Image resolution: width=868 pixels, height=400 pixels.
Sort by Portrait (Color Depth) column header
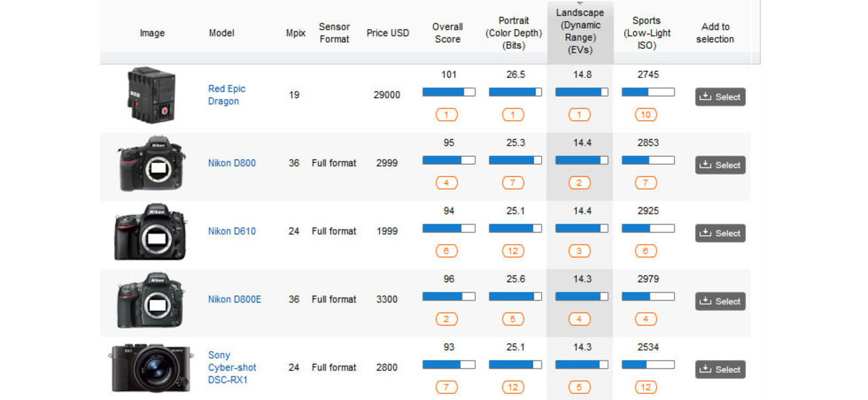click(x=513, y=33)
